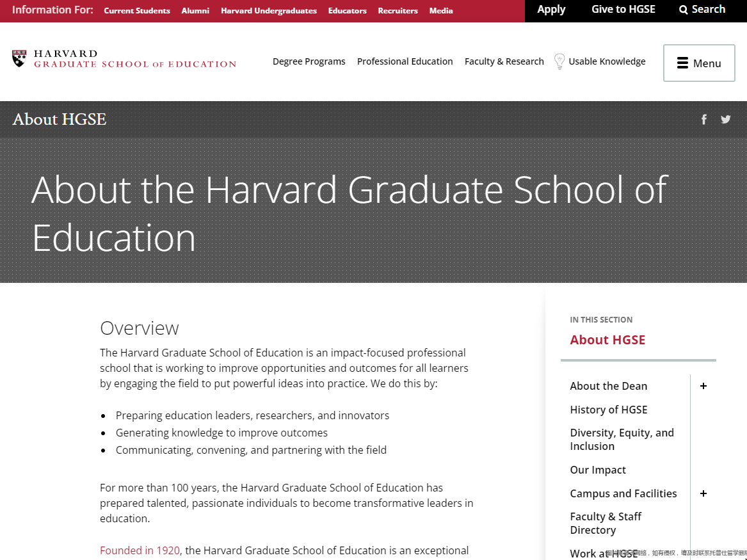747x560 pixels.
Task: Expand the About the Dean submenu
Action: coord(703,386)
